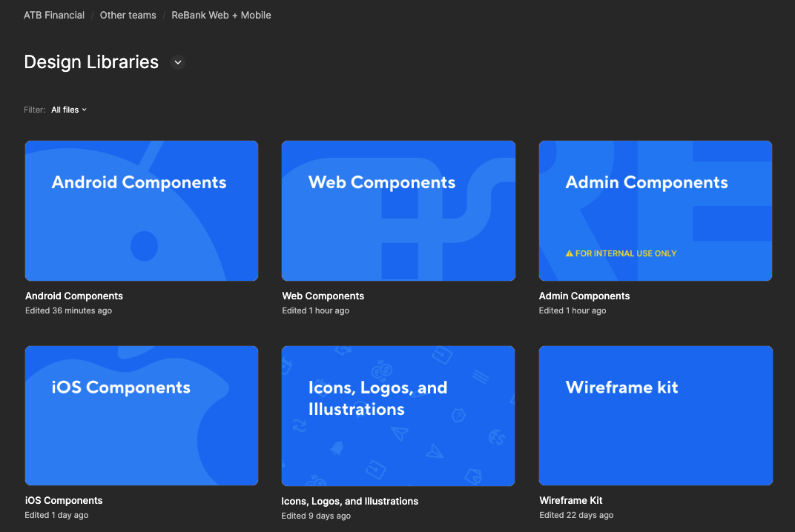Click 'Edited 9 days ago' text
Image resolution: width=795 pixels, height=532 pixels.
[x=316, y=516]
